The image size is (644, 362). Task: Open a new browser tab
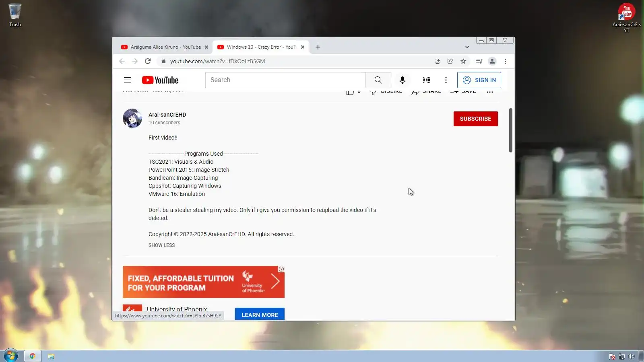[x=318, y=47]
